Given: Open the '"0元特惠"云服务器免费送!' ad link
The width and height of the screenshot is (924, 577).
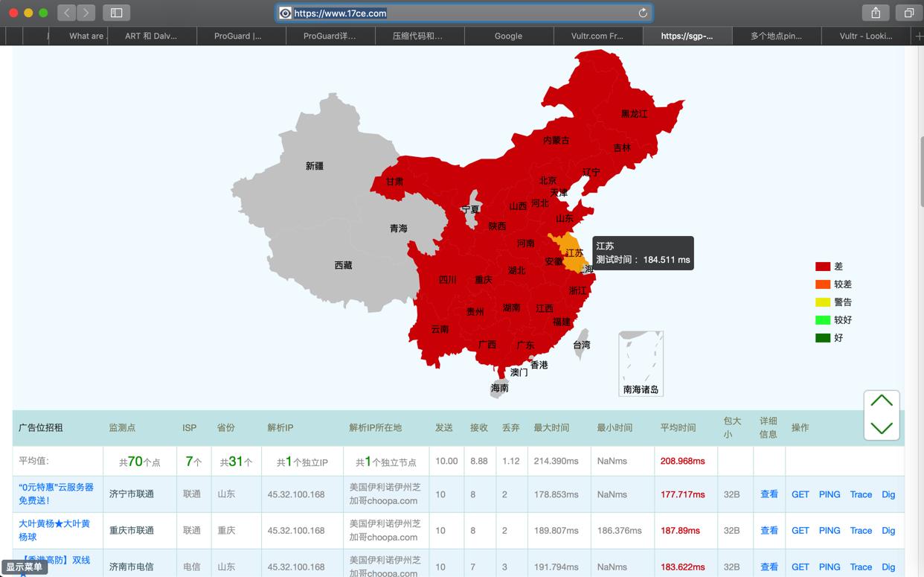Looking at the screenshot, I should coord(56,494).
